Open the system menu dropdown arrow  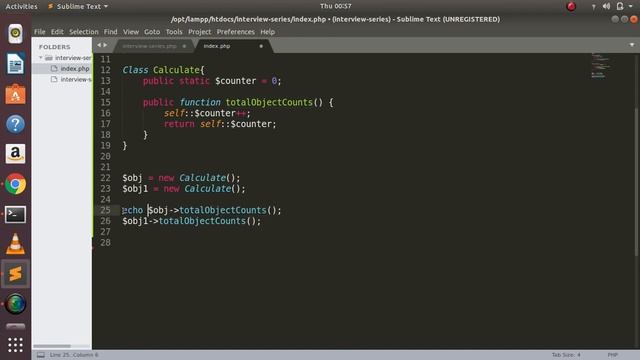tap(631, 7)
